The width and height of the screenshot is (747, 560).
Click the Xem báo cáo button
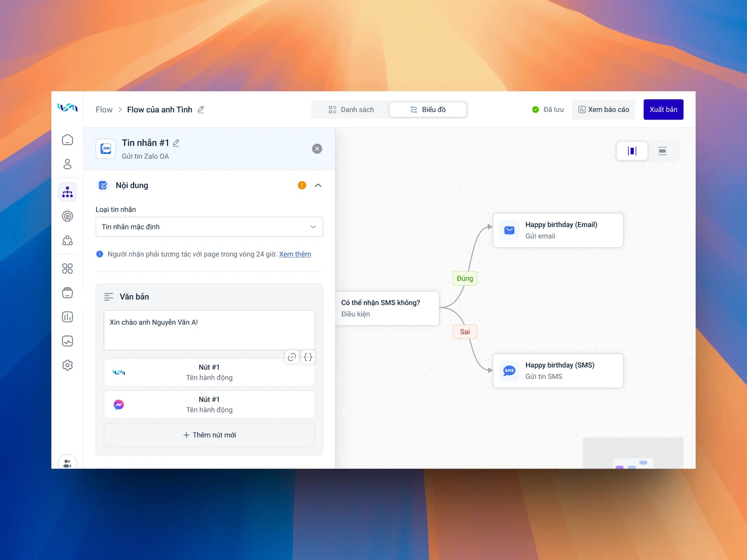(x=603, y=110)
